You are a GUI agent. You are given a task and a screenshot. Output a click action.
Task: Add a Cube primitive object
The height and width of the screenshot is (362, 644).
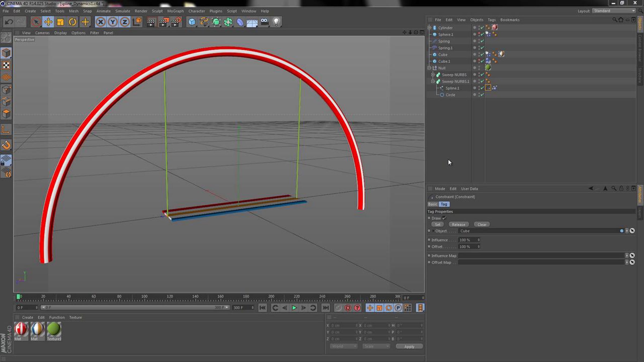click(x=192, y=22)
